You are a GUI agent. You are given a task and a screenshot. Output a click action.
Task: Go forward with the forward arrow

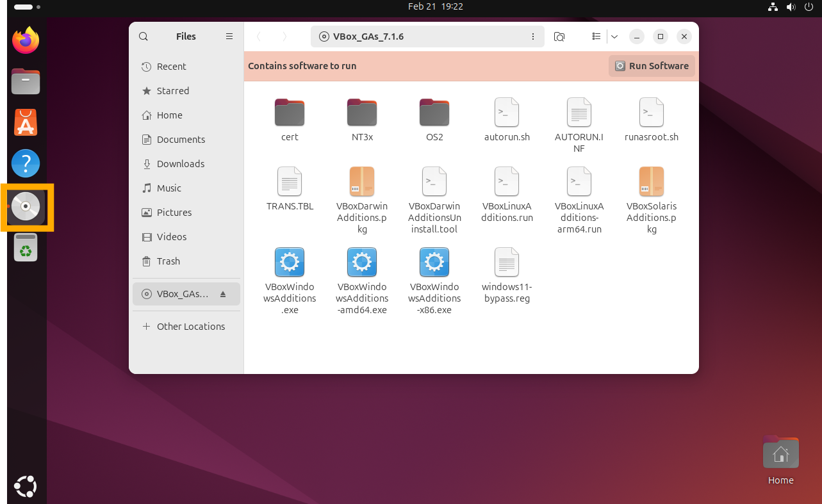click(284, 37)
